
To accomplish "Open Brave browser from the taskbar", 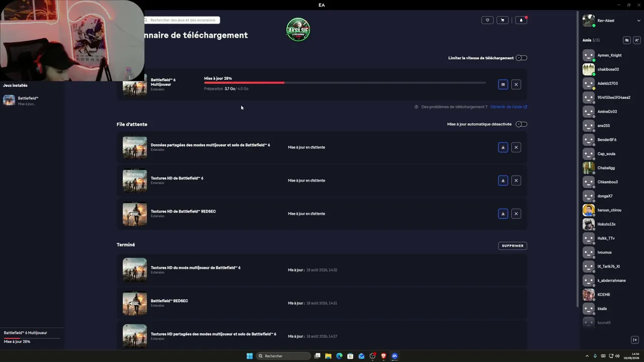I will 383,356.
